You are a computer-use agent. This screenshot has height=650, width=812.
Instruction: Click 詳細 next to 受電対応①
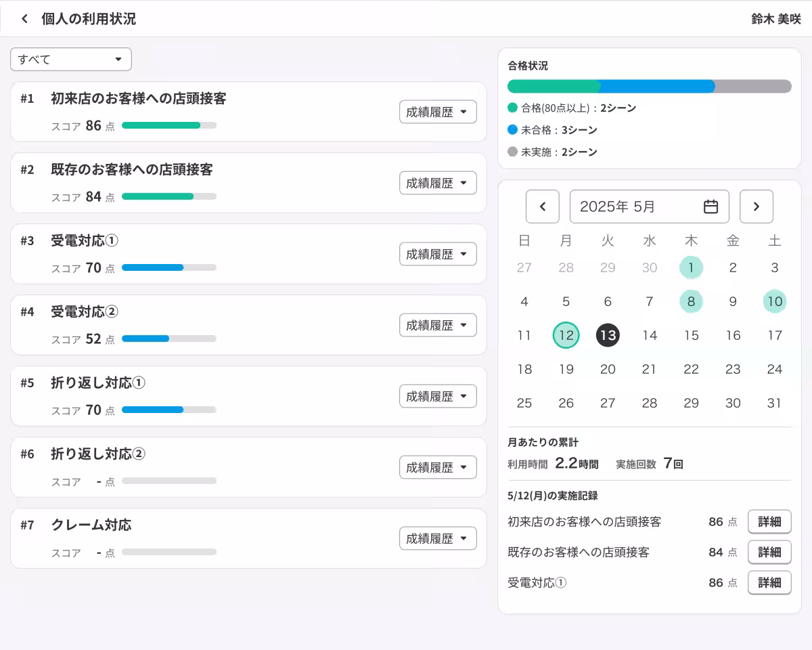pyautogui.click(x=769, y=582)
